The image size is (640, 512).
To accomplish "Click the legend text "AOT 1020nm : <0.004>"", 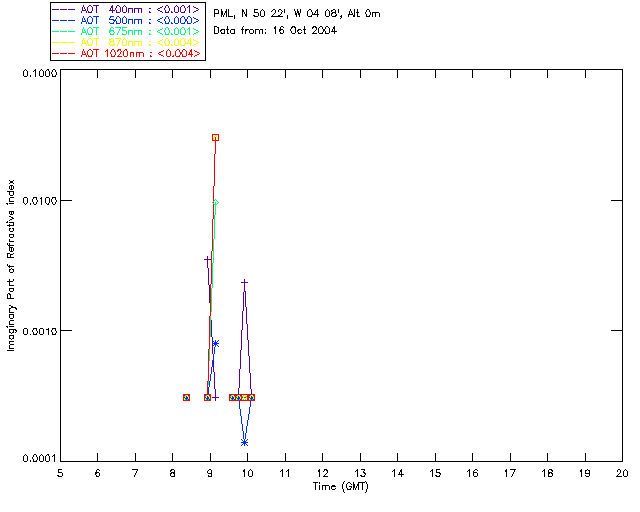I will tap(140, 53).
